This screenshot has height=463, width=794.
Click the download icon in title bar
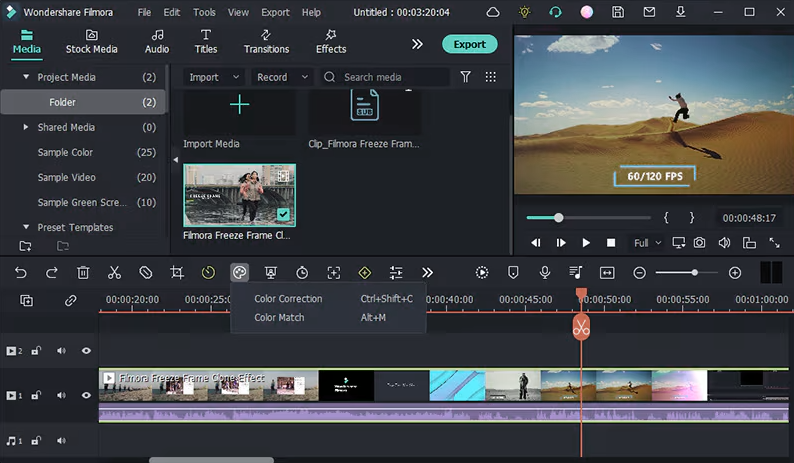coord(681,12)
